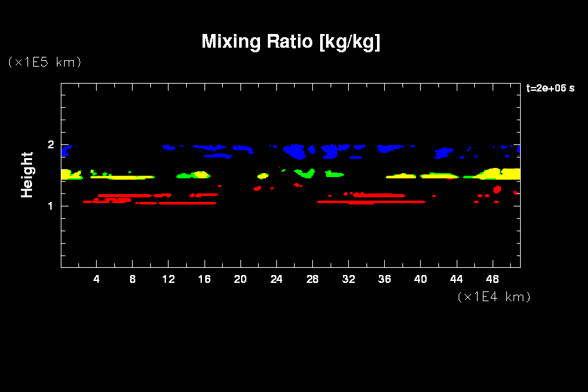Click the height axis tick label 2
Image resolution: width=588 pixels, height=392 pixels.
click(50, 145)
